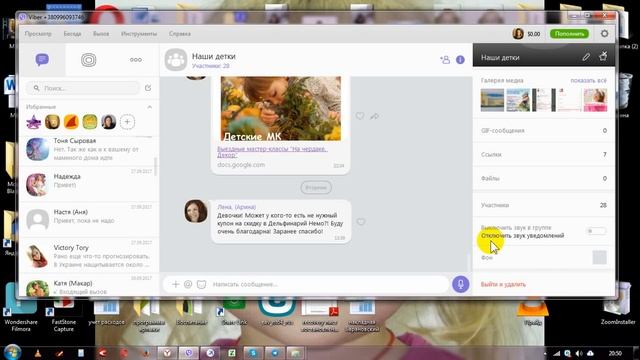Toggle the group sound mute switch
The width and height of the screenshot is (640, 360).
[596, 231]
